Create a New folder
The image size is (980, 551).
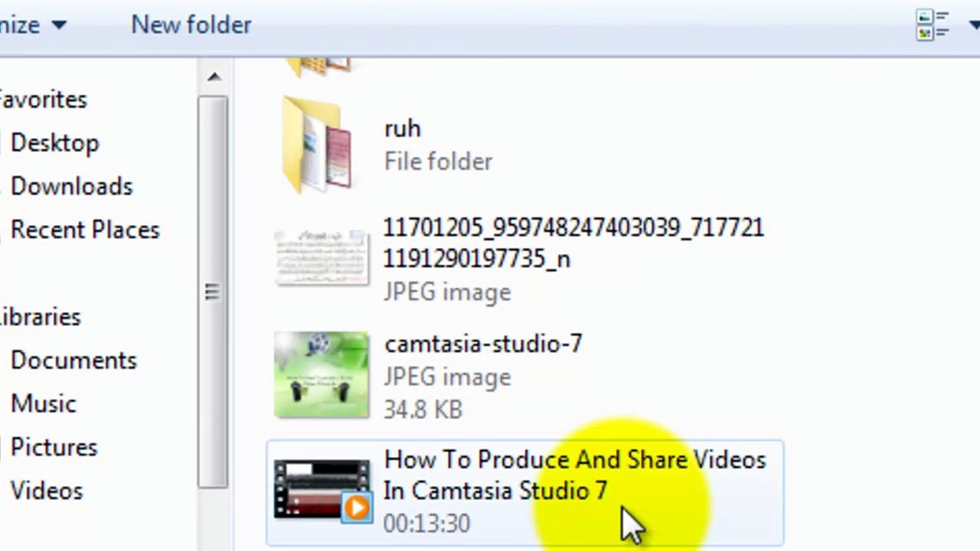click(191, 24)
